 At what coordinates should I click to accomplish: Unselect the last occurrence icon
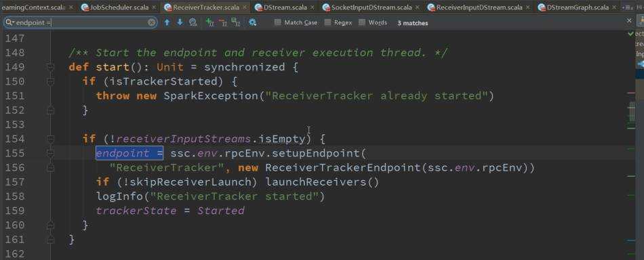pyautogui.click(x=223, y=22)
